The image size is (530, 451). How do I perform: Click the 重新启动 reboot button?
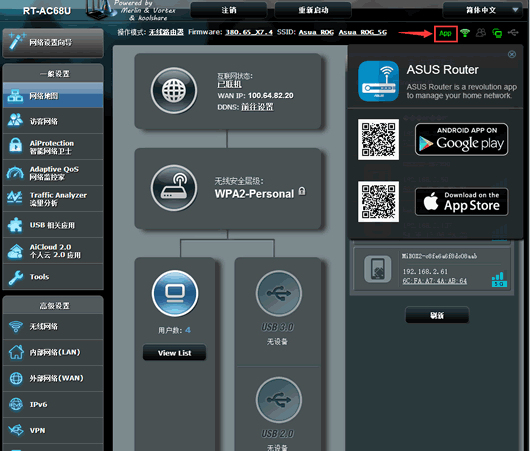(x=313, y=10)
